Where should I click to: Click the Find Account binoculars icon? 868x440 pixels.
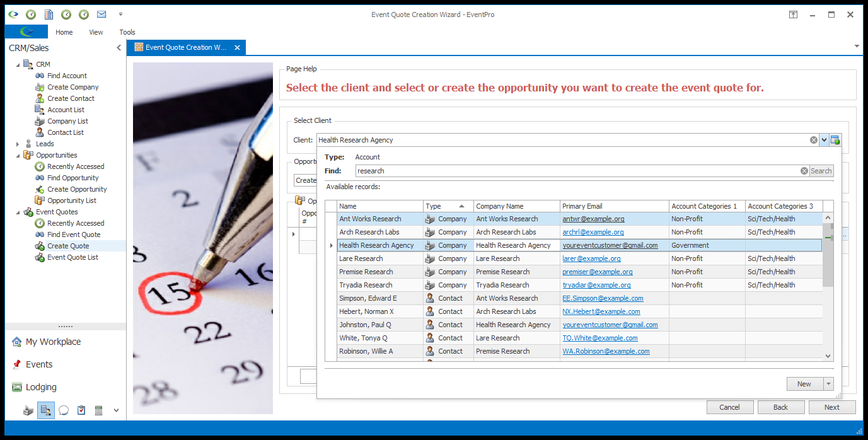(40, 76)
